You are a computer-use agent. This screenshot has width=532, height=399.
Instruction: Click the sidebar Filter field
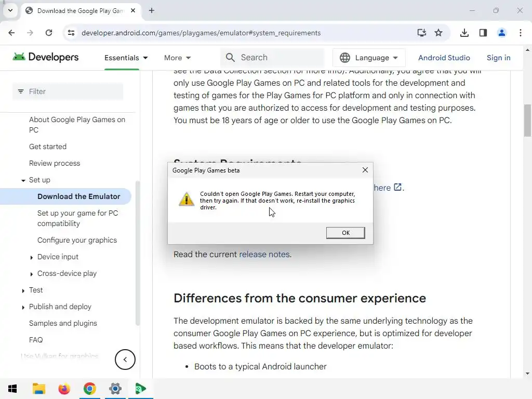(68, 91)
